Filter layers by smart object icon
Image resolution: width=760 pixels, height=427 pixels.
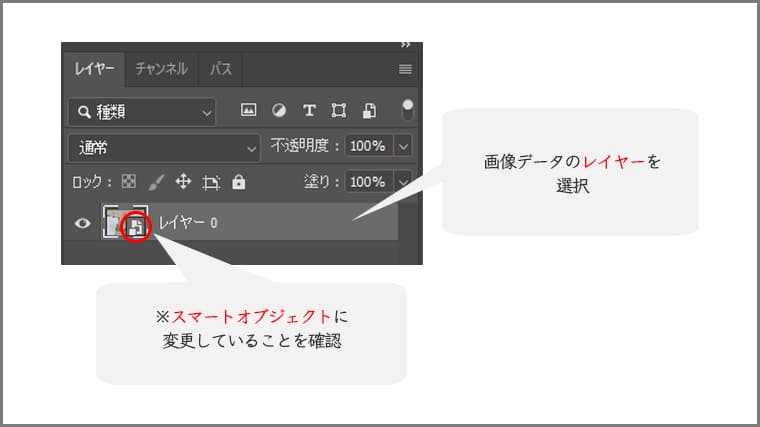[369, 111]
